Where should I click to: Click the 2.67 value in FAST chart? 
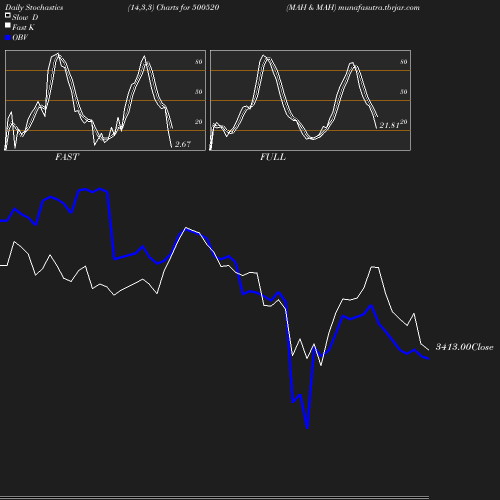tap(183, 144)
